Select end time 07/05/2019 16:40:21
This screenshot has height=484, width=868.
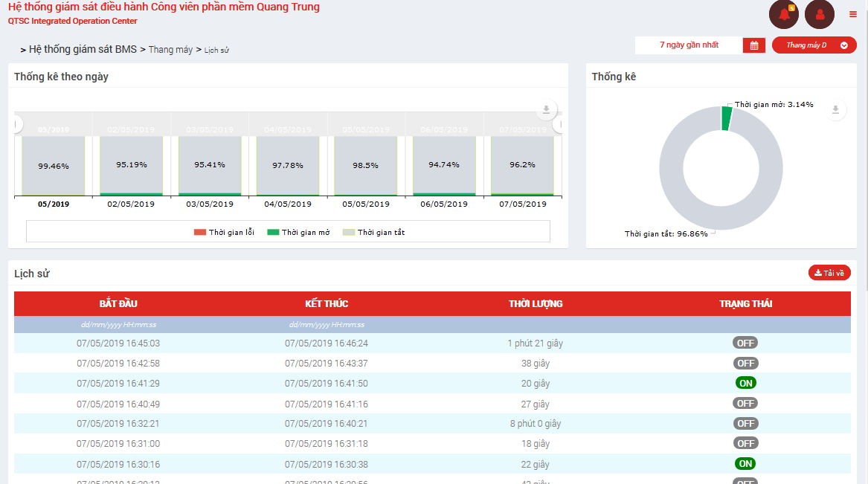[x=327, y=424]
